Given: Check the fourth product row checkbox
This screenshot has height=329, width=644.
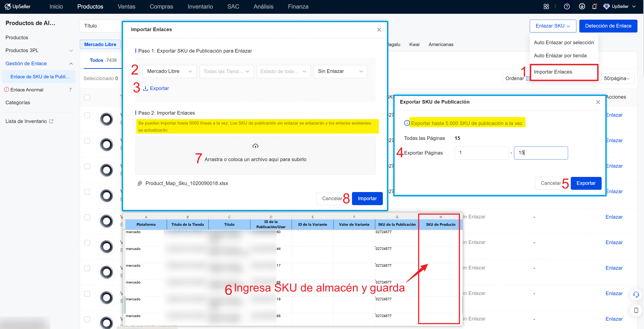Looking at the screenshot, I should pos(87,192).
